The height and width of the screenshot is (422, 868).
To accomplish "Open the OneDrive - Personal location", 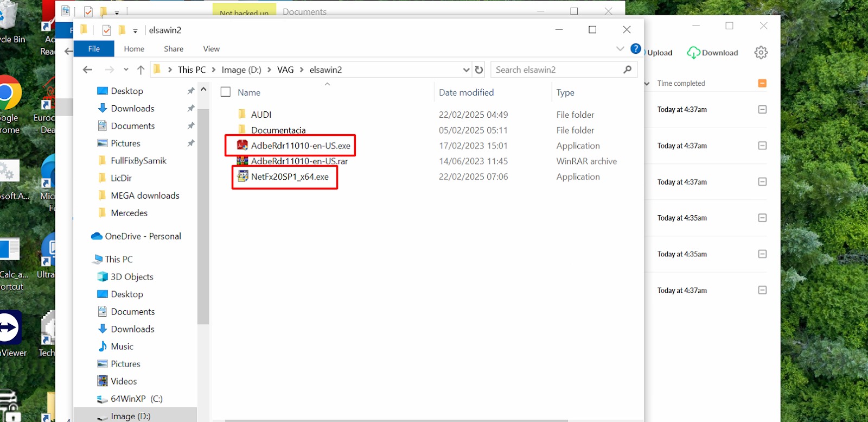I will click(x=143, y=236).
